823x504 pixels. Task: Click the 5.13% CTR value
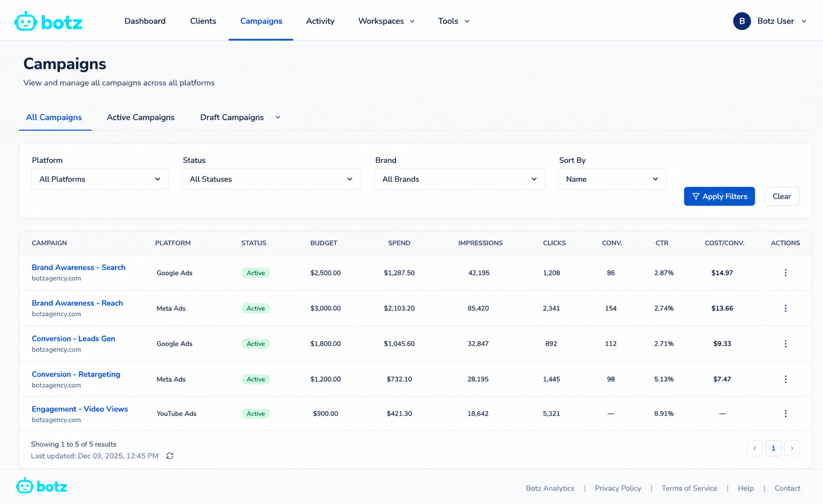(664, 379)
